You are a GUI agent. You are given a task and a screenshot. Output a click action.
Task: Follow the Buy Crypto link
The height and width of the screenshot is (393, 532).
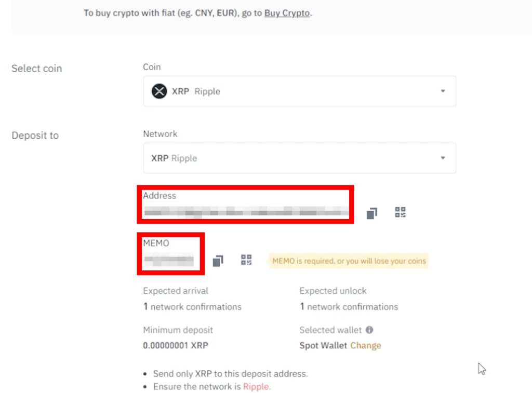pos(287,13)
